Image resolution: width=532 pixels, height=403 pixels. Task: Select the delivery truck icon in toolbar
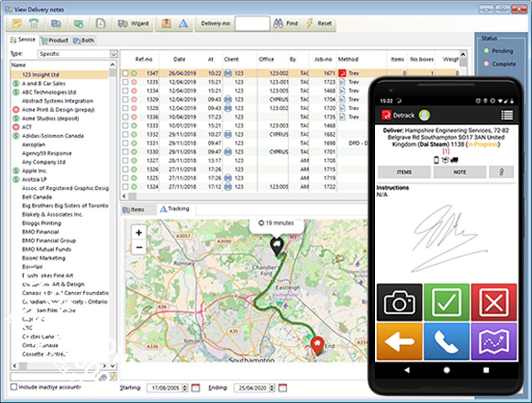tap(57, 23)
